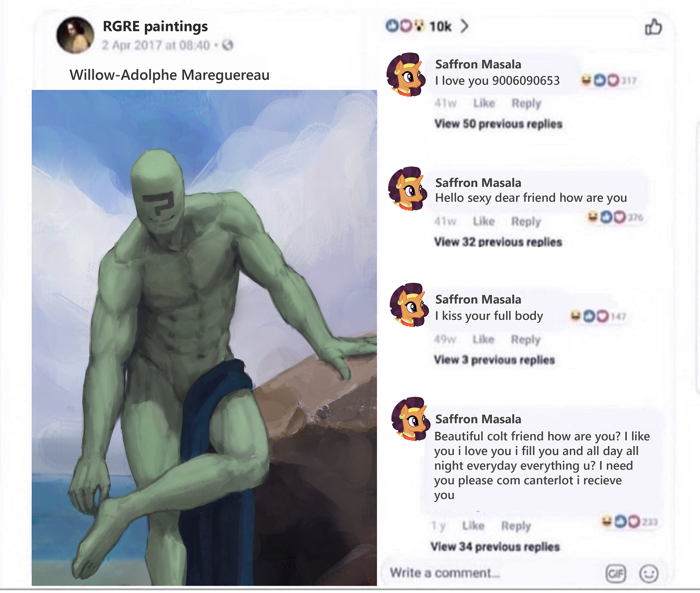Like the 'I love you 9006090653' comment
Screen dimensions: 700x593
pos(484,103)
